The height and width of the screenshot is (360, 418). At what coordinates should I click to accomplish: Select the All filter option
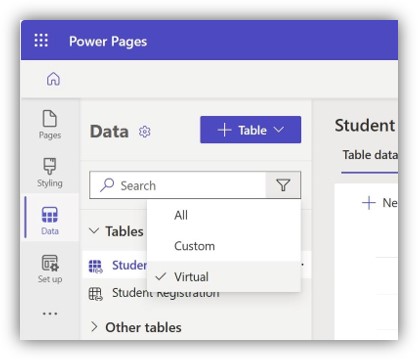point(224,215)
